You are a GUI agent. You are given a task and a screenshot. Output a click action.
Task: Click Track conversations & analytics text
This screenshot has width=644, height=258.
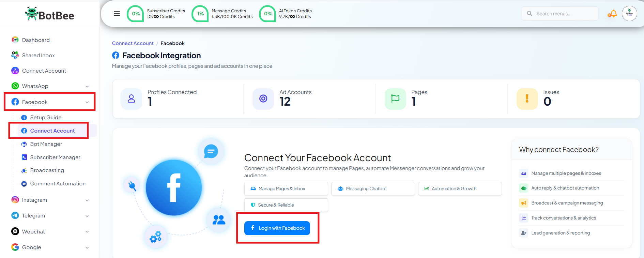(564, 218)
